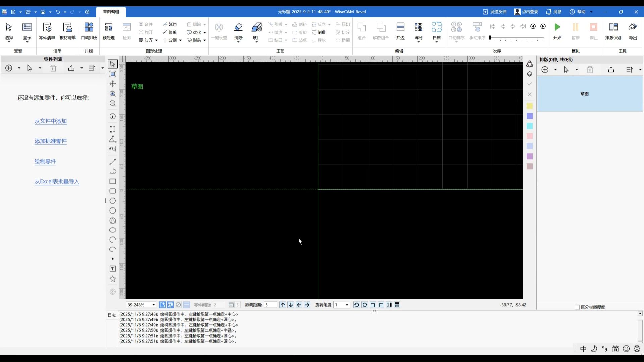Image resolution: width=644 pixels, height=362 pixels.
Task: Select the text tool in sidebar
Action: click(113, 269)
